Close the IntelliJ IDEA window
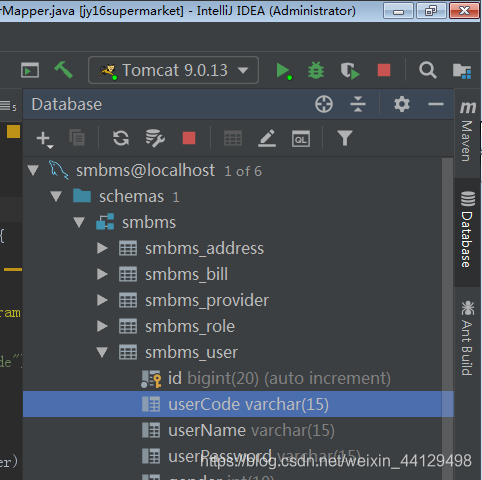Screen dimensions: 482x480 (x=464, y=11)
